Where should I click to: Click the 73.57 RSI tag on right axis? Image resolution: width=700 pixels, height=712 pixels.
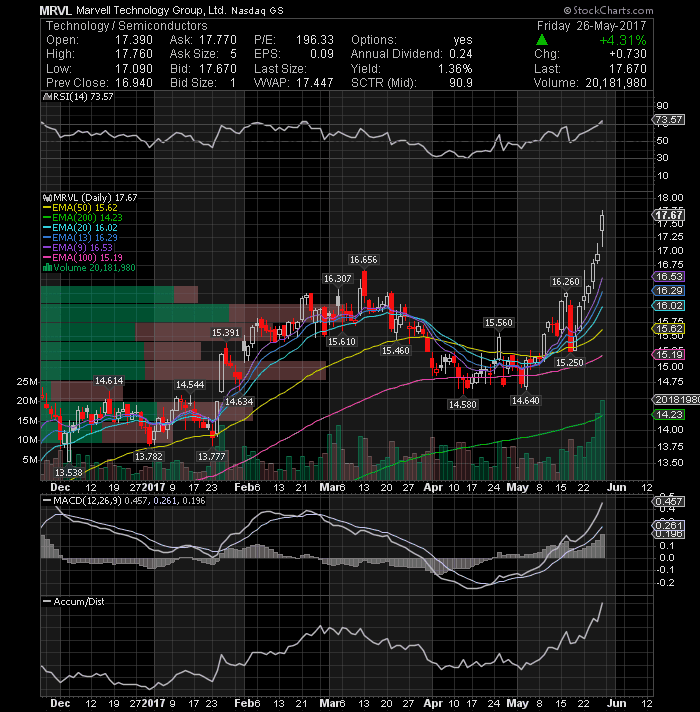pos(668,120)
